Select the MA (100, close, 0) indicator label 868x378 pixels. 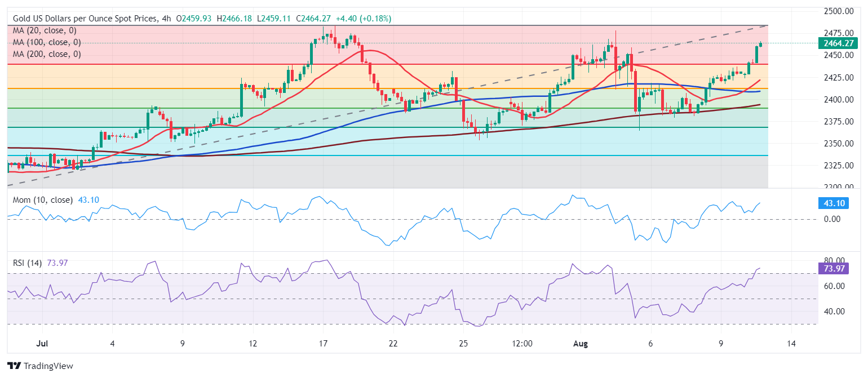(47, 42)
